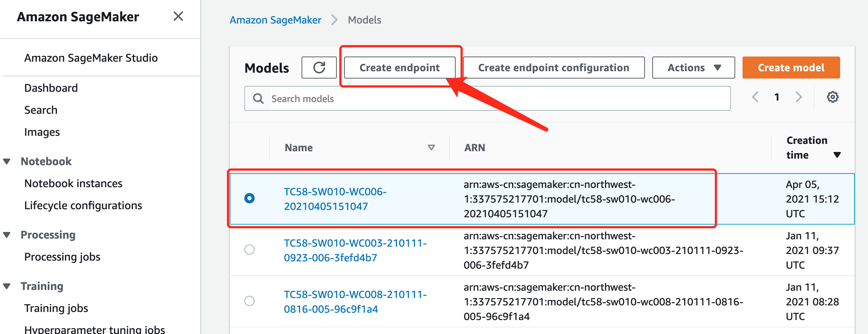Click Create endpoint configuration button
The image size is (868, 334).
pyautogui.click(x=554, y=68)
